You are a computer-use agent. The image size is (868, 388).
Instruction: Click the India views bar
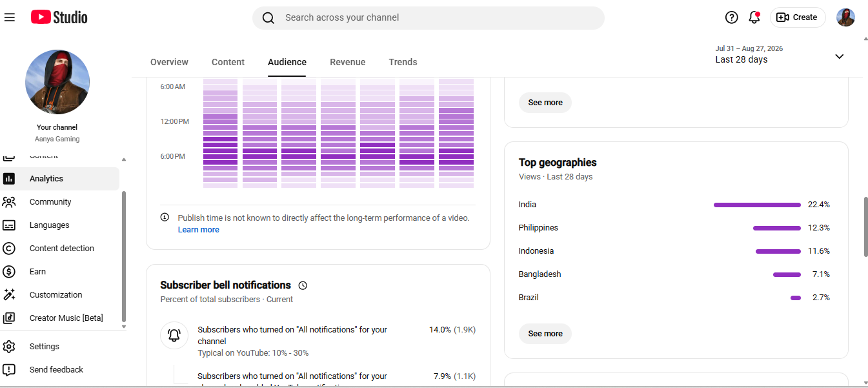pyautogui.click(x=757, y=205)
